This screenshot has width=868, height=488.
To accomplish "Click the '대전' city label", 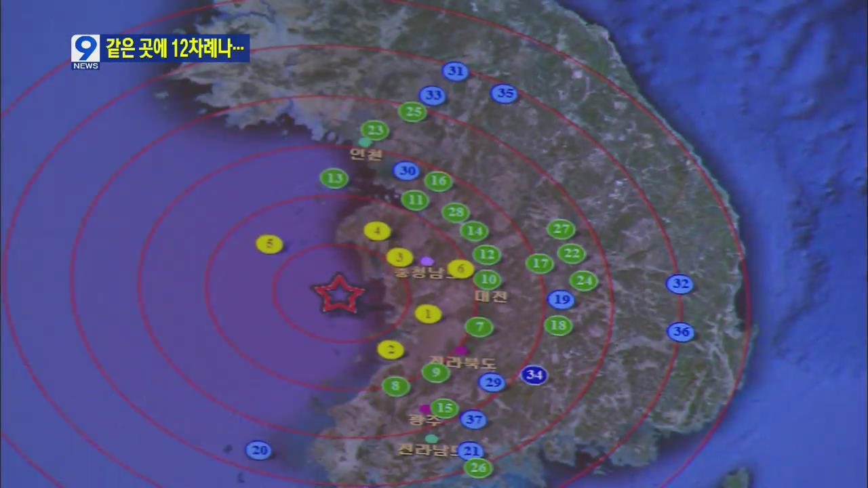I will pyautogui.click(x=491, y=296).
